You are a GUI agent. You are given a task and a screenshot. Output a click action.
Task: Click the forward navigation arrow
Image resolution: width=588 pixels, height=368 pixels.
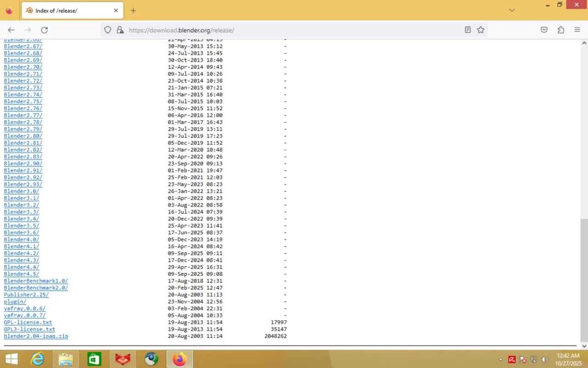click(x=28, y=30)
